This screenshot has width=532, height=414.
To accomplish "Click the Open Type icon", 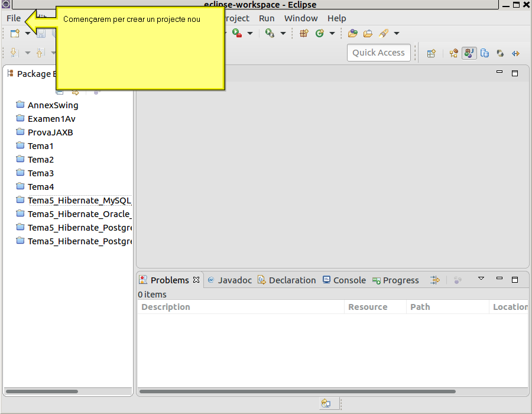I will pyautogui.click(x=353, y=33).
